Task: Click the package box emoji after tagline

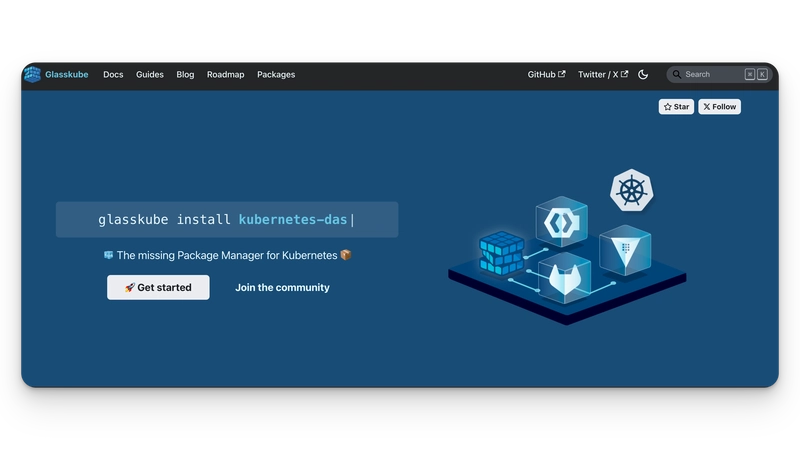Action: (346, 255)
